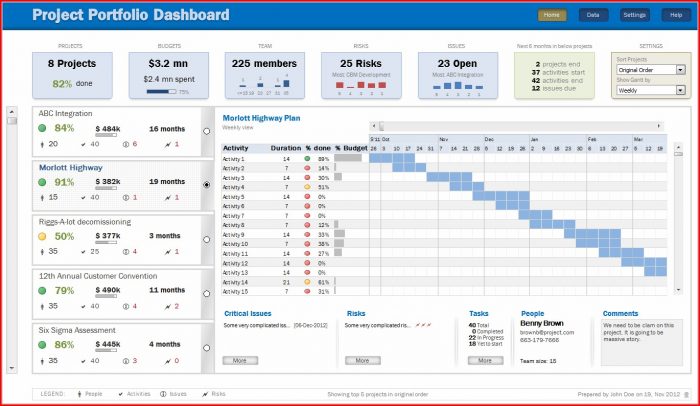Click the 23 Open issues card
The width and height of the screenshot is (700, 406).
point(458,75)
